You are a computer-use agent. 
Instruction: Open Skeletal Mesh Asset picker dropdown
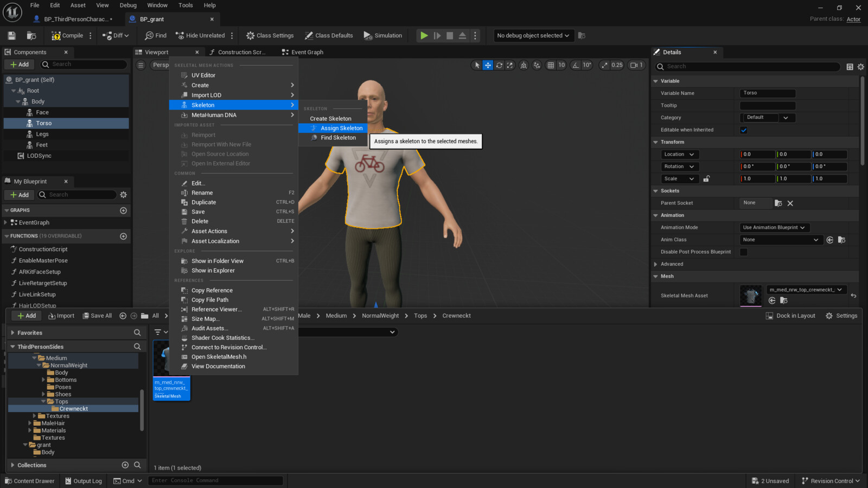806,290
